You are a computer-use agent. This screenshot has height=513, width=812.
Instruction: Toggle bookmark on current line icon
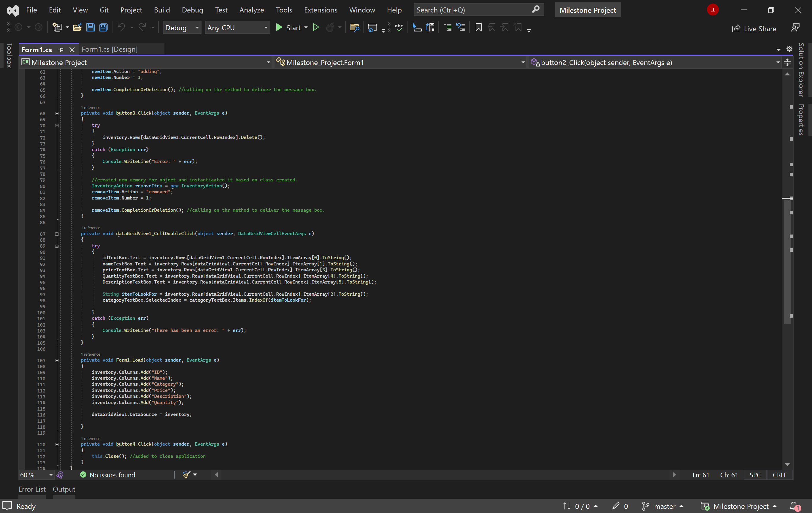click(478, 28)
